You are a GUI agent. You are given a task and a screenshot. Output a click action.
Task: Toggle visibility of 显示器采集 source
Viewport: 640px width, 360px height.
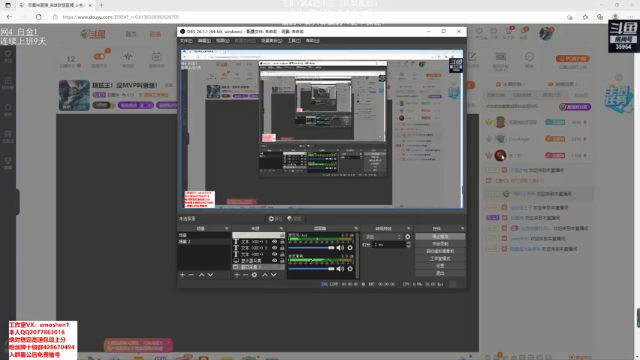click(275, 260)
